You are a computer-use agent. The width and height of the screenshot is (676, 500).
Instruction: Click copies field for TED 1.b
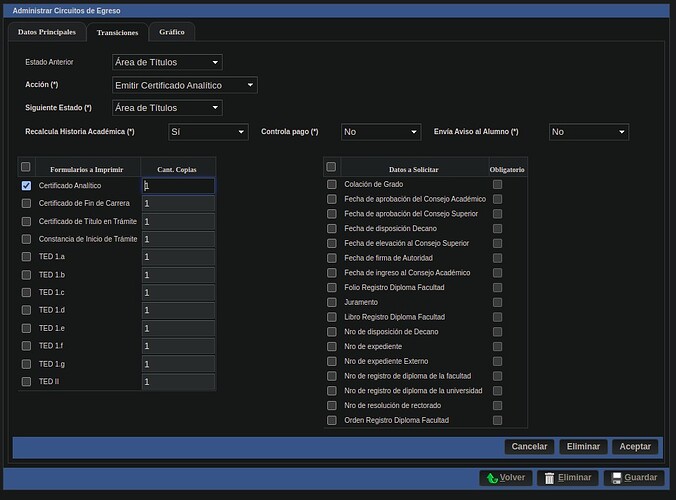pos(178,275)
